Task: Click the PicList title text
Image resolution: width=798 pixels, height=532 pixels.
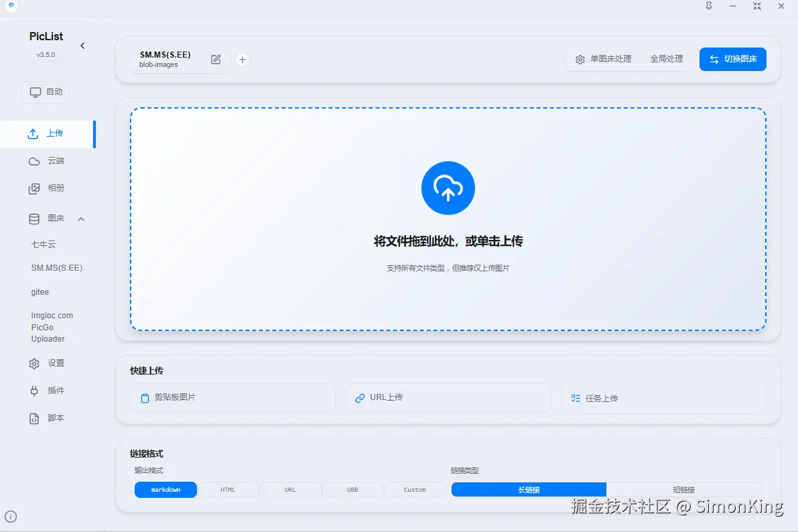Action: (x=46, y=37)
